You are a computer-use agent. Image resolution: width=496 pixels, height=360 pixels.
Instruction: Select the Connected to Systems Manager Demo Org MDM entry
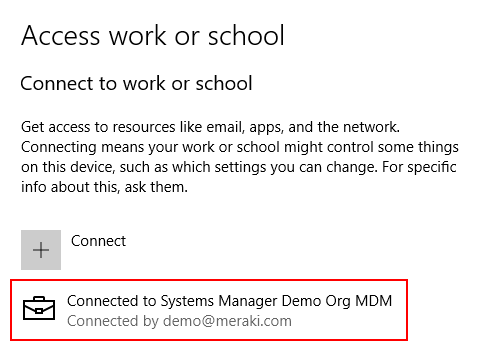(209, 310)
